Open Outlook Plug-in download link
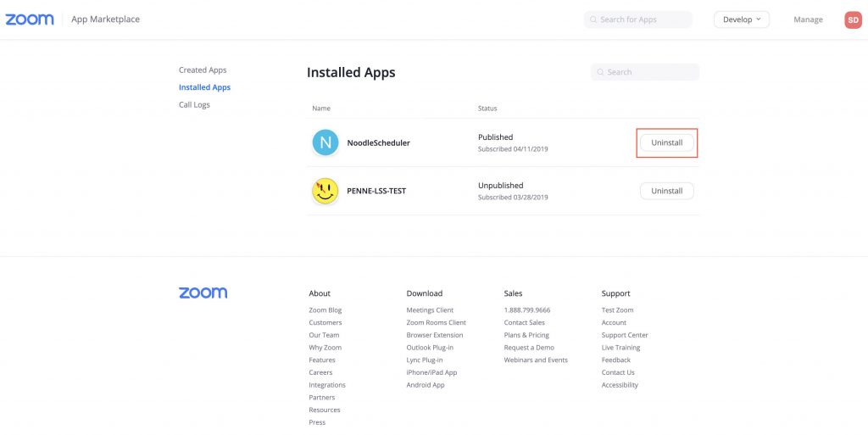This screenshot has height=435, width=868. tap(430, 348)
